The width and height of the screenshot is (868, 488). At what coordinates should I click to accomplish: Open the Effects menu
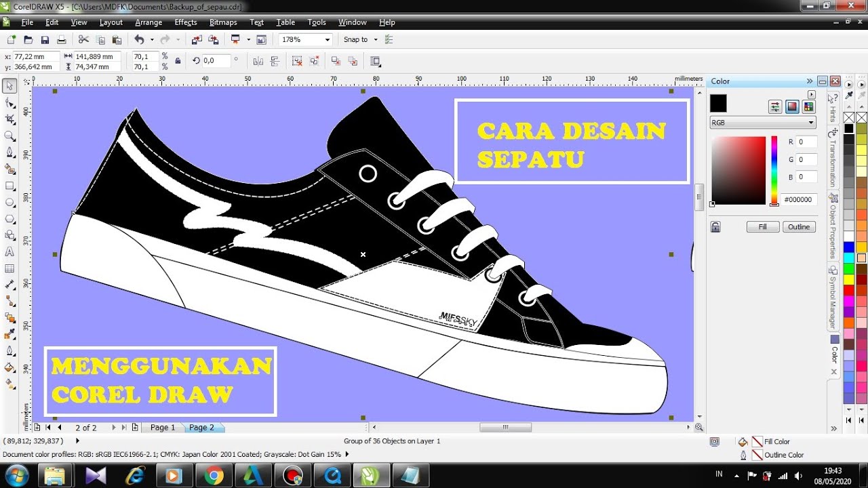click(186, 22)
